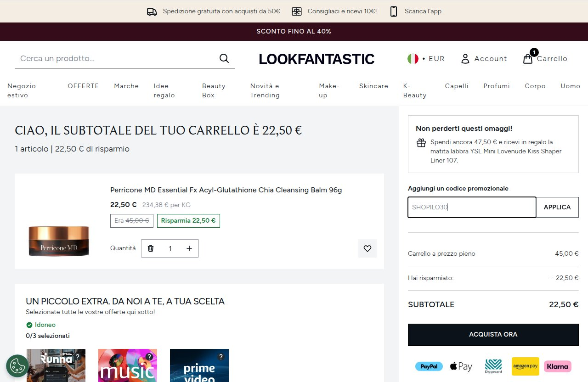This screenshot has width=588, height=382.
Task: Open the Perricone MD product title link
Action: point(226,190)
